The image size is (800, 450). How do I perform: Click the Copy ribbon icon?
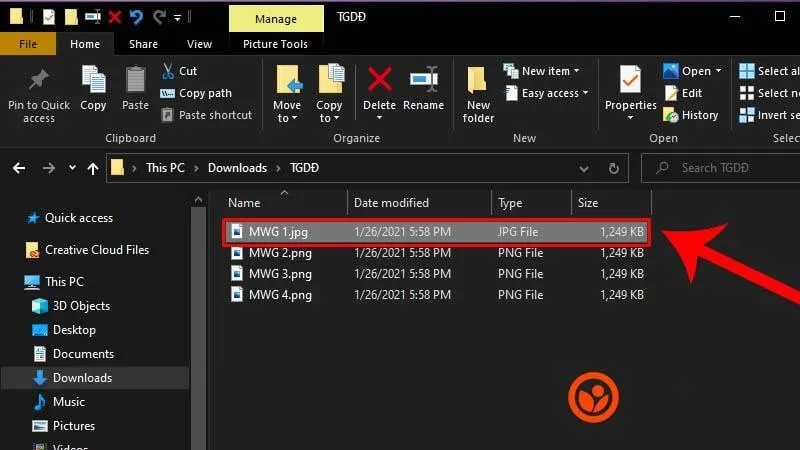pos(93,80)
